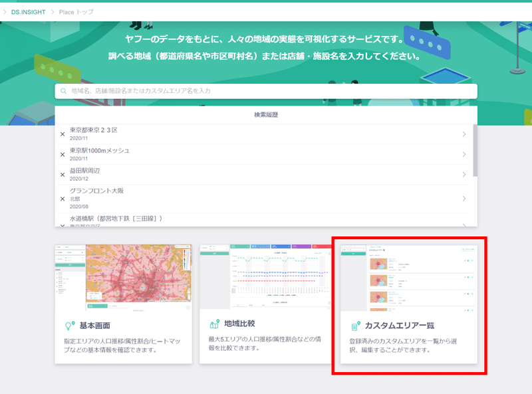532x394 pixels.
Task: Click the 地域比較 card description text
Action: (265, 344)
